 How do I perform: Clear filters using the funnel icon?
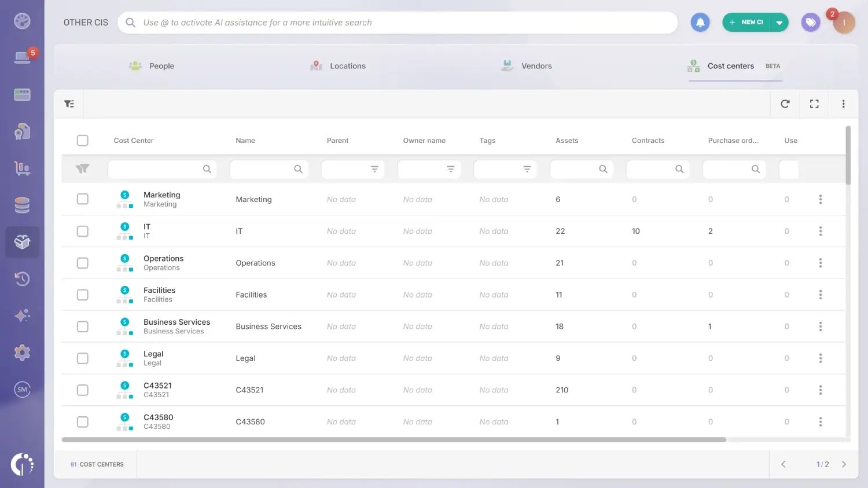[83, 169]
